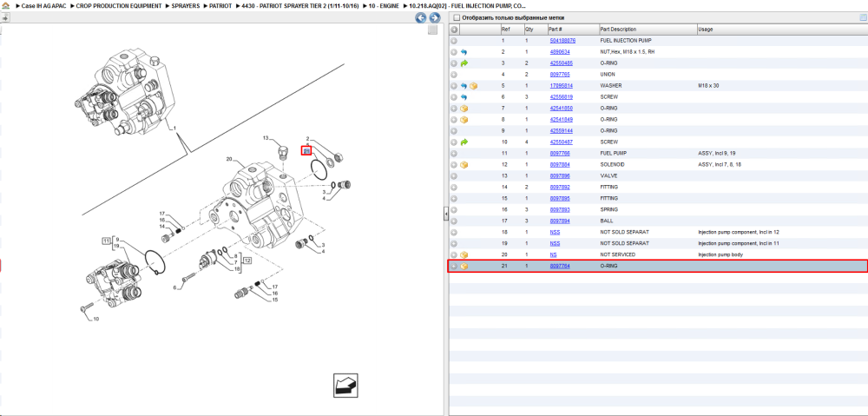The width and height of the screenshot is (868, 416).
Task: Add ref 13 VALVE row via plus icon
Action: pyautogui.click(x=454, y=175)
